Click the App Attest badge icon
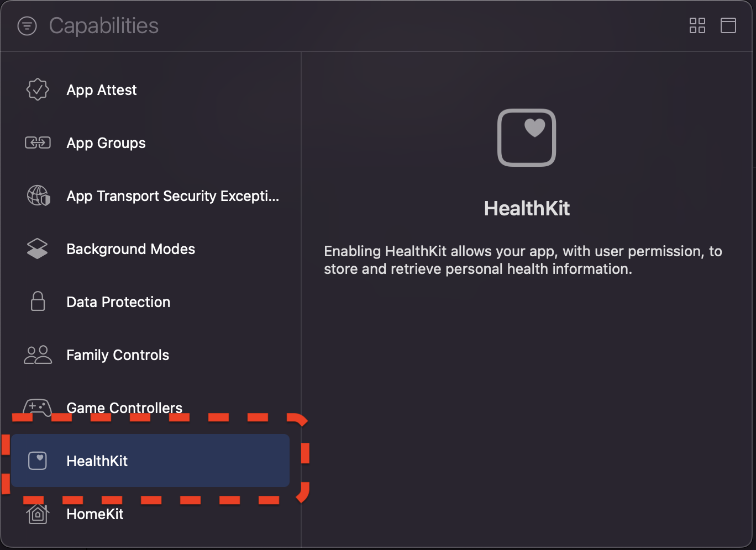Viewport: 756px width, 550px height. 37,89
